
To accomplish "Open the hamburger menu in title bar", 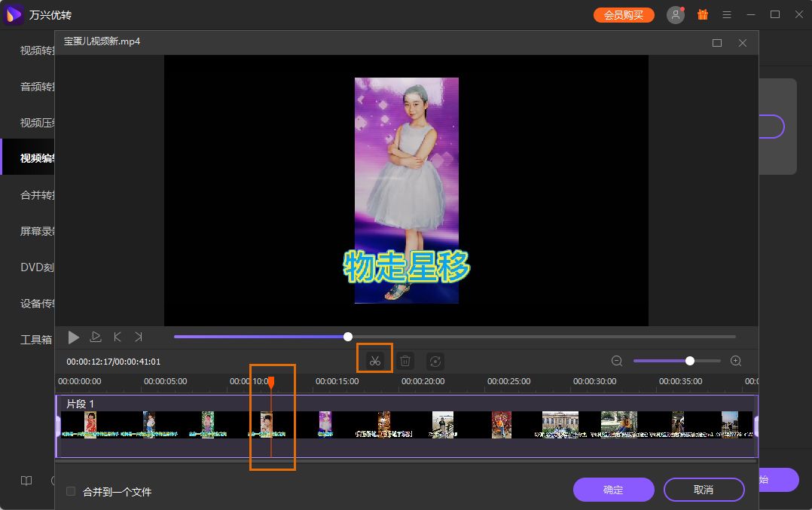I will (727, 15).
